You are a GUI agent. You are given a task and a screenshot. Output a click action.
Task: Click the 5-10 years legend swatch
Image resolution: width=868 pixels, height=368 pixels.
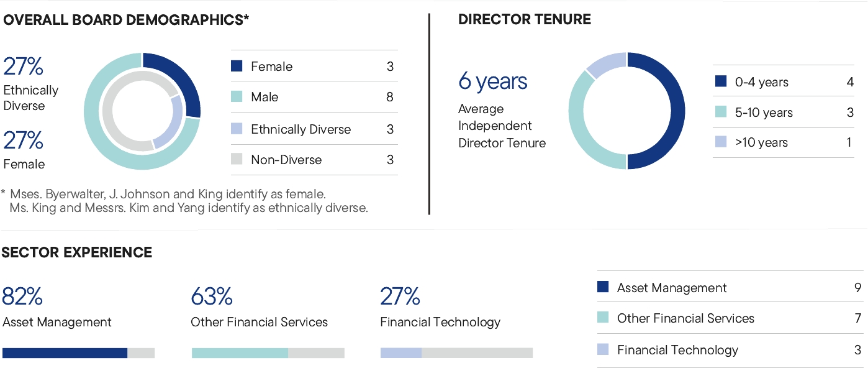click(721, 113)
